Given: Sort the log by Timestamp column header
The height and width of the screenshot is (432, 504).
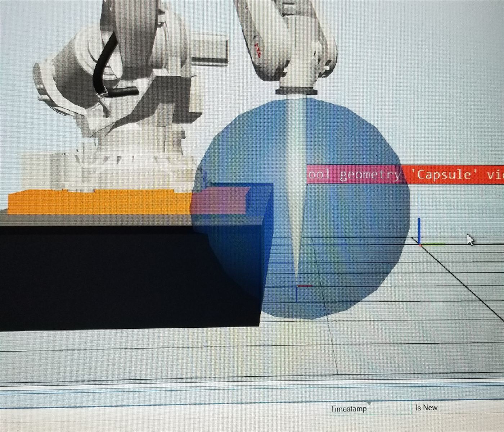Looking at the screenshot, I should (x=369, y=408).
